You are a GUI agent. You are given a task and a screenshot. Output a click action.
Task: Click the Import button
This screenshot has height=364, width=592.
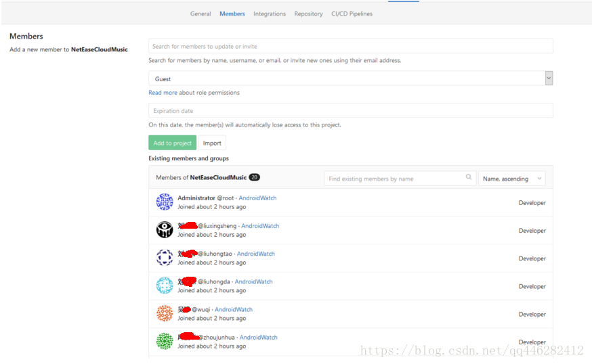click(x=212, y=143)
